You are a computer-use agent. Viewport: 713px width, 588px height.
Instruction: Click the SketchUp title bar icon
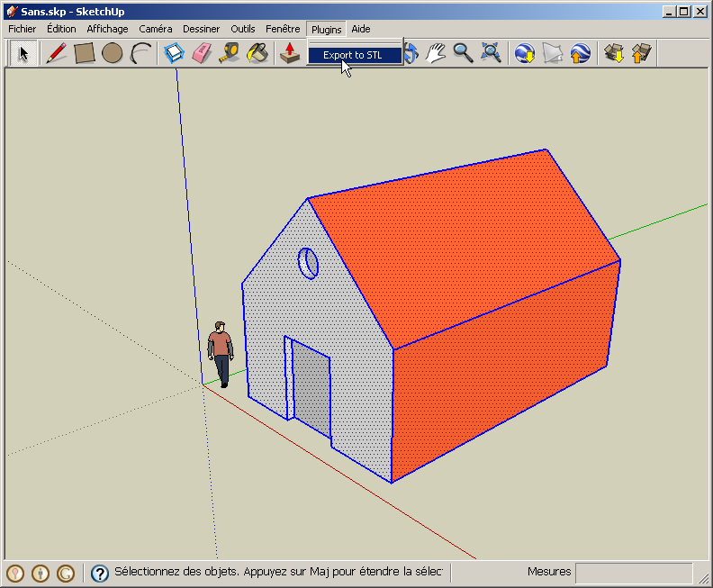[x=13, y=12]
